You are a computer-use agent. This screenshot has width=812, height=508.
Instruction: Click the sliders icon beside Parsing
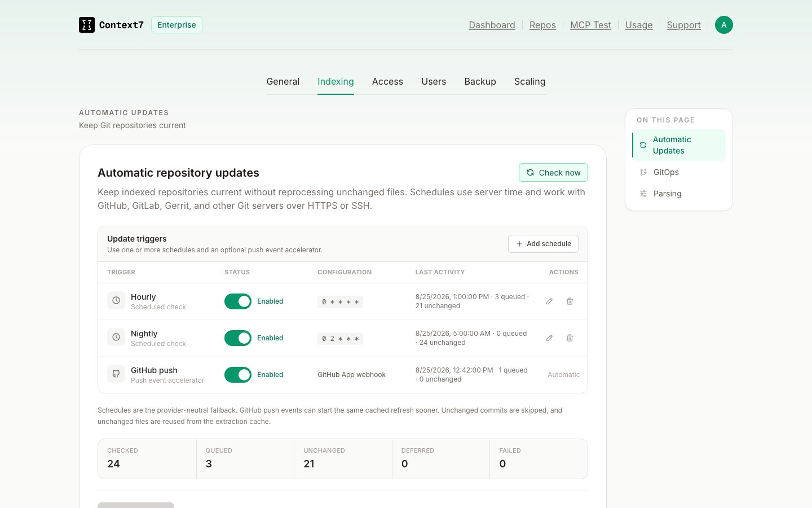[643, 194]
